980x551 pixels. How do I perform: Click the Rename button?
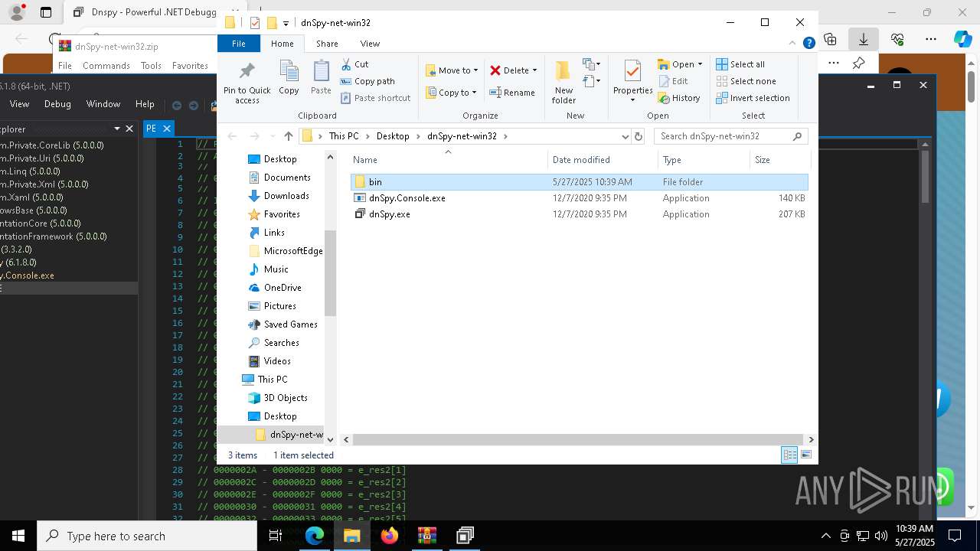click(x=512, y=93)
